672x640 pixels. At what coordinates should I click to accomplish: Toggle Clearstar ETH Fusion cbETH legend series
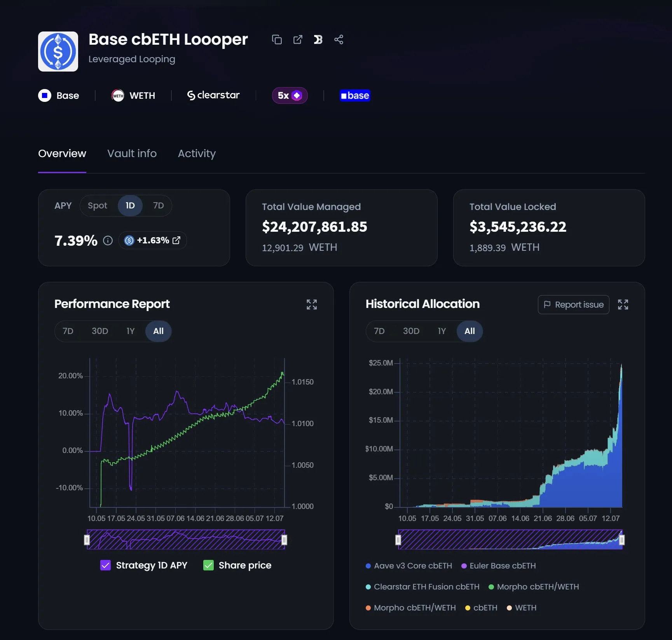click(422, 587)
